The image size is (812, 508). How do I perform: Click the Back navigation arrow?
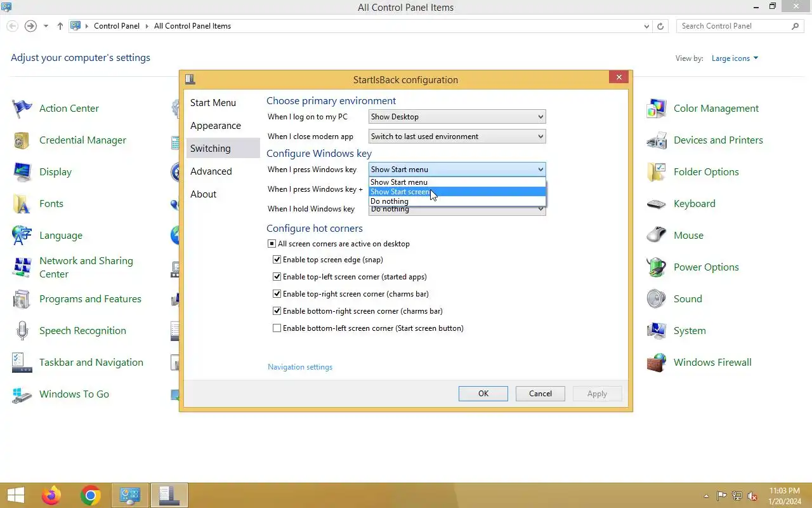coord(12,26)
